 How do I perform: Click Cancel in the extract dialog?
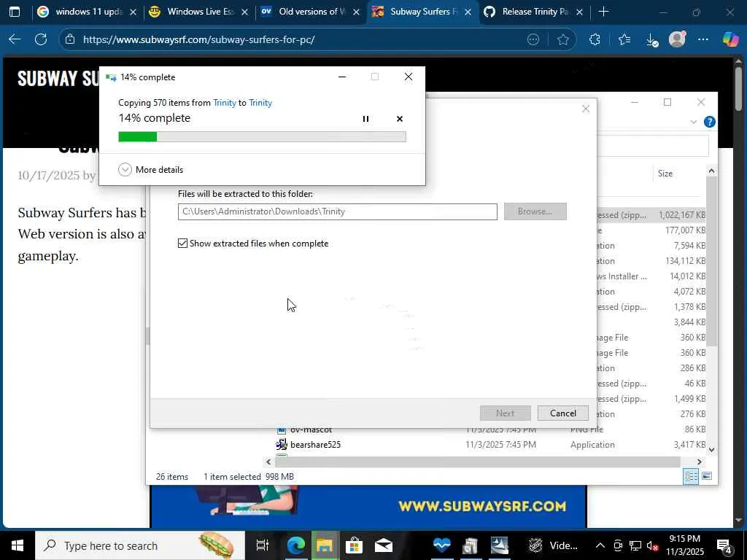[562, 413]
